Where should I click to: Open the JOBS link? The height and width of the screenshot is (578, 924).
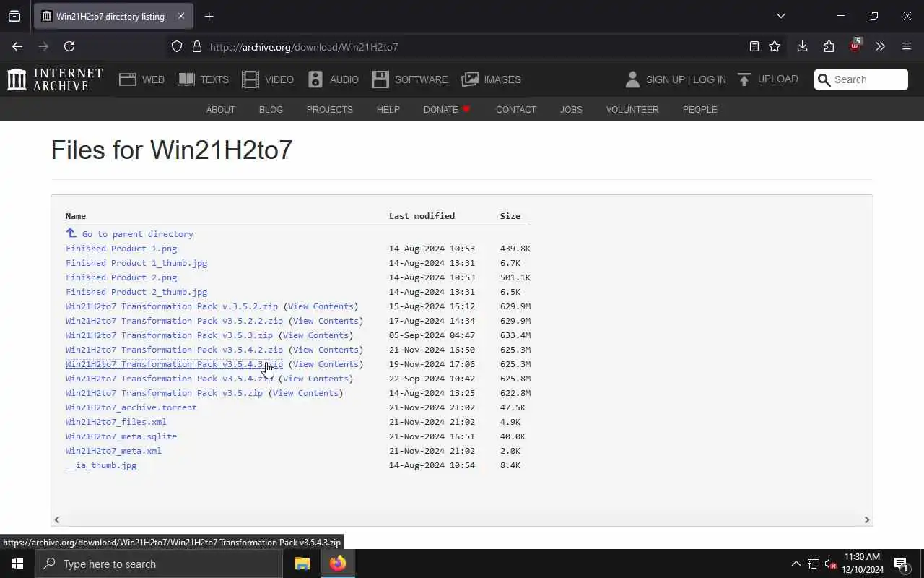[x=571, y=110]
